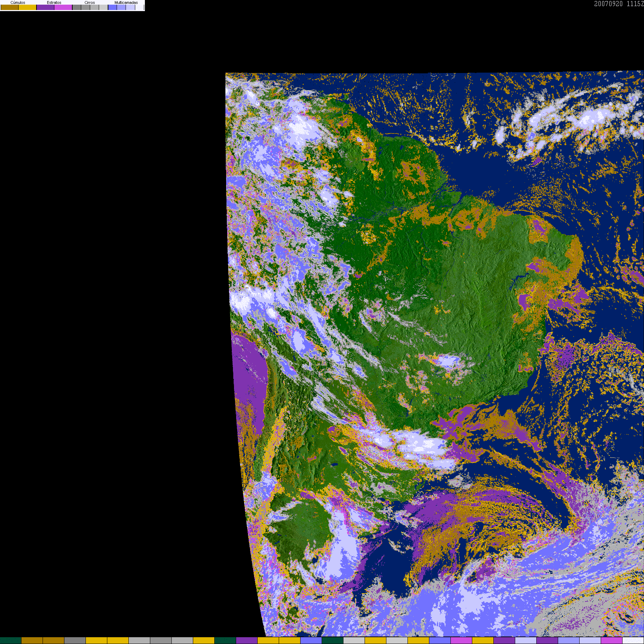644x644 pixels.
Task: Pick the darkest gray Cirros legend swatch
Action: [x=77, y=7]
